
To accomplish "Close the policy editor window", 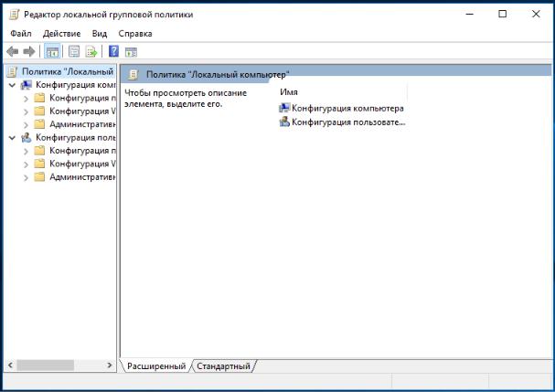I will coord(536,14).
